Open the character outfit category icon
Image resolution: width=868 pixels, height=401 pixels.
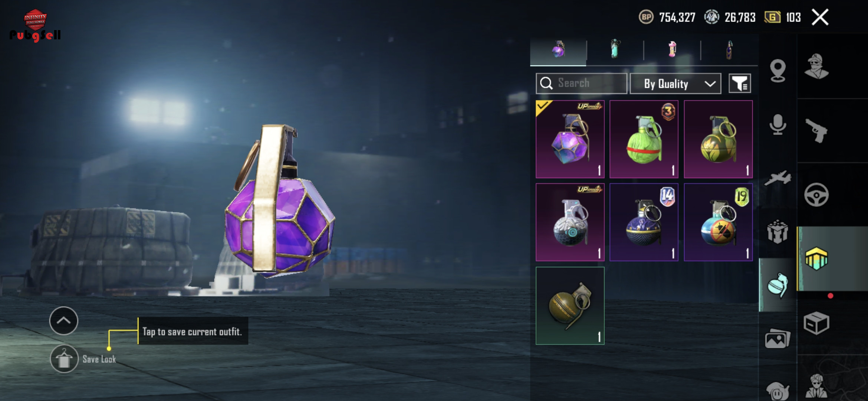point(816,67)
